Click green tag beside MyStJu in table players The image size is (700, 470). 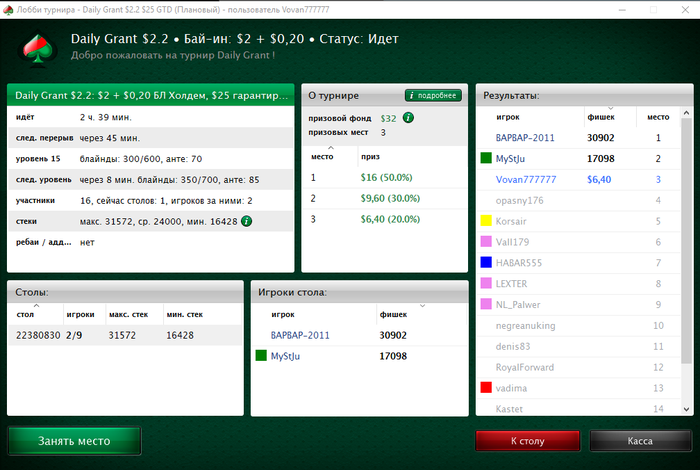click(261, 356)
